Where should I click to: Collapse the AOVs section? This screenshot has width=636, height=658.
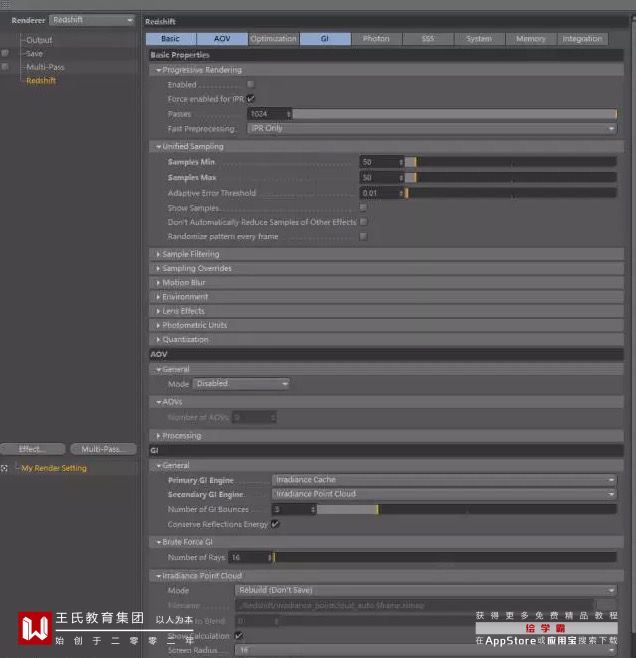point(386,402)
